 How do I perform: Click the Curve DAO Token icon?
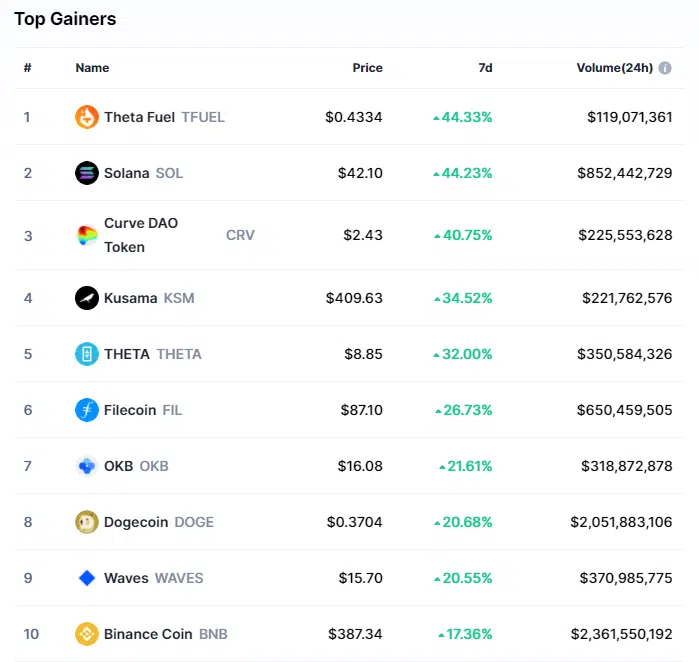click(x=87, y=236)
